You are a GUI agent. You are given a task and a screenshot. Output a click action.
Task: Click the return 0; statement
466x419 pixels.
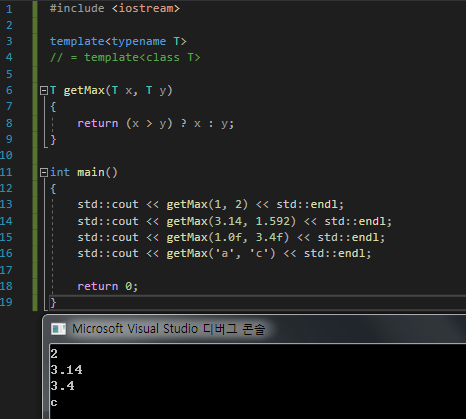(x=107, y=286)
